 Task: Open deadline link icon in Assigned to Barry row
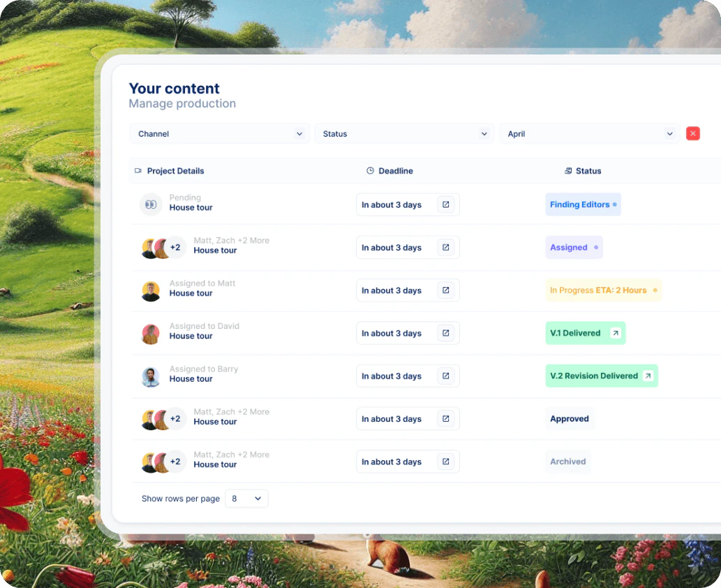point(446,376)
